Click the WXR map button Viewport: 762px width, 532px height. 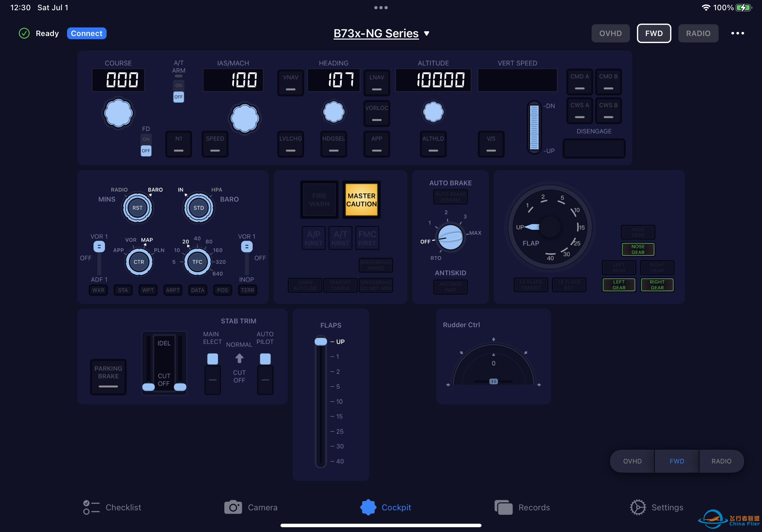point(98,290)
